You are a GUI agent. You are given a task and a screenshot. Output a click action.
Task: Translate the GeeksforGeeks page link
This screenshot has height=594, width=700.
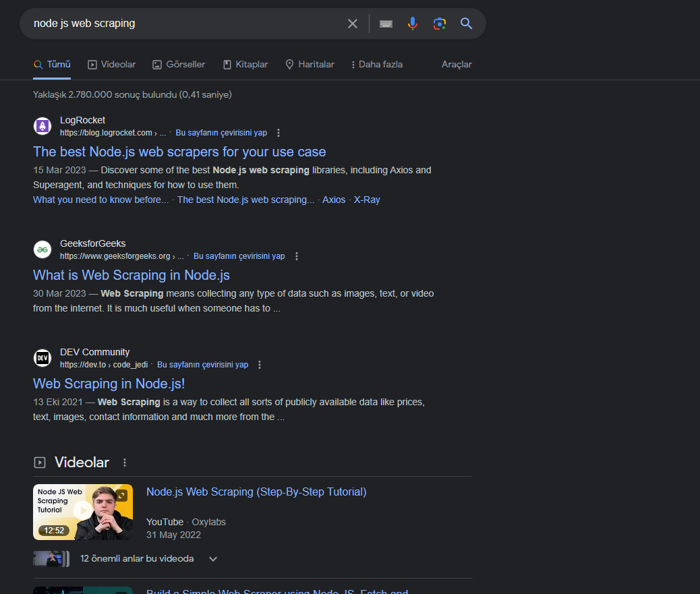(x=239, y=256)
